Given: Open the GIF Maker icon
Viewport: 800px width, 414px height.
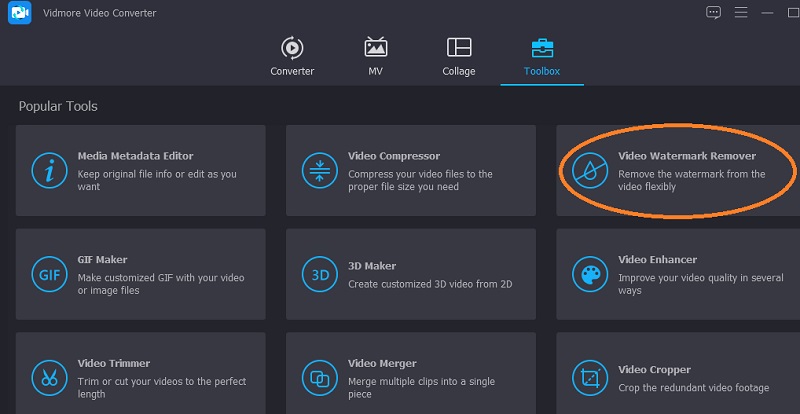Looking at the screenshot, I should coord(48,274).
